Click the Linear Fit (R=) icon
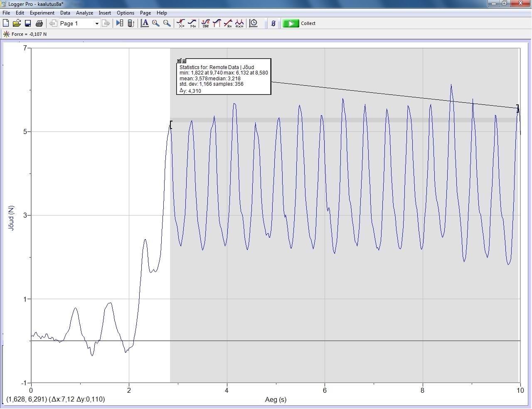This screenshot has width=532, height=409. [228, 23]
